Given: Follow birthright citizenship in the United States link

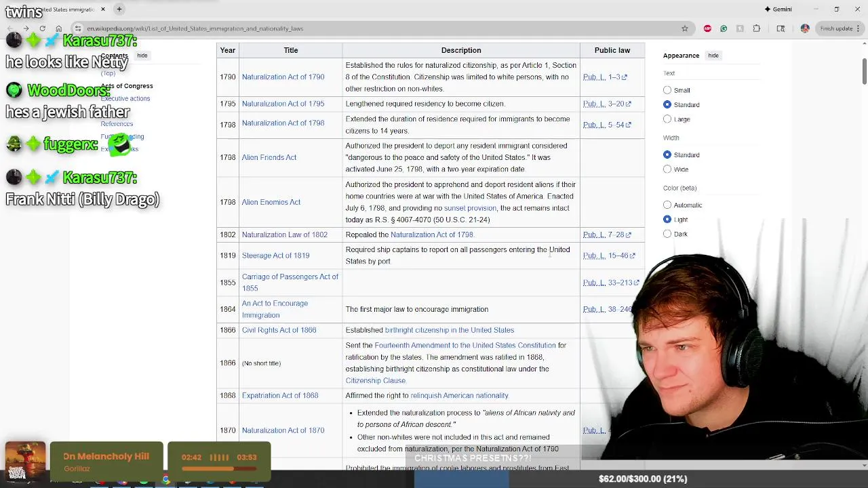Looking at the screenshot, I should click(450, 330).
